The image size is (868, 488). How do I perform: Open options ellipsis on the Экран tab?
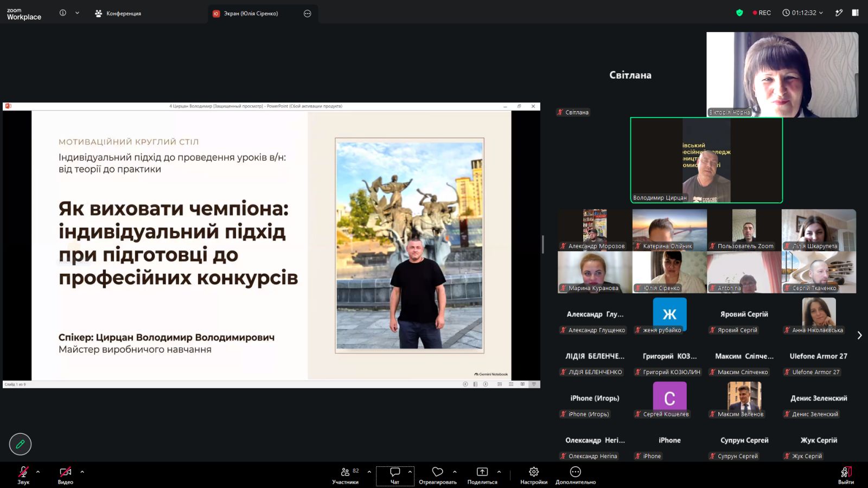click(x=308, y=14)
